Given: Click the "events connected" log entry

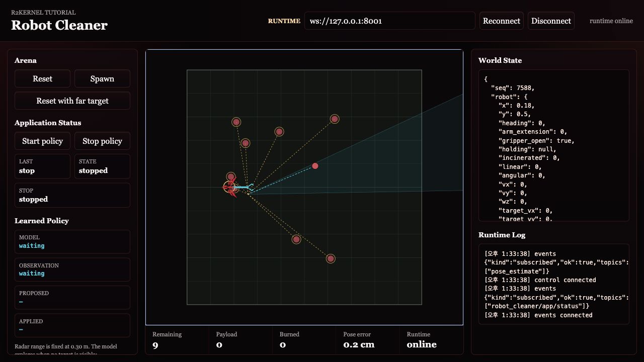Looking at the screenshot, I should (x=538, y=315).
